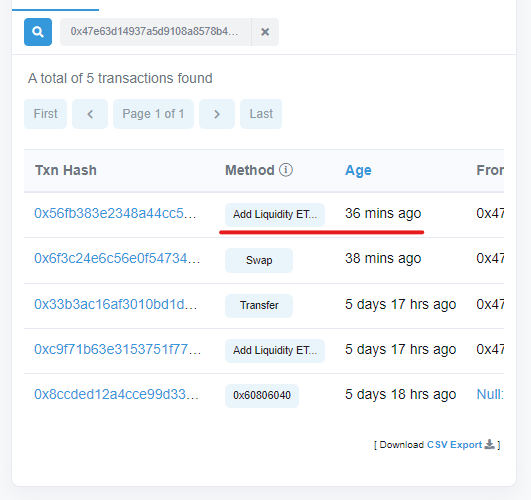This screenshot has height=500, width=531.
Task: Click the '5 days 18 hrs ago' age text
Action: [401, 394]
